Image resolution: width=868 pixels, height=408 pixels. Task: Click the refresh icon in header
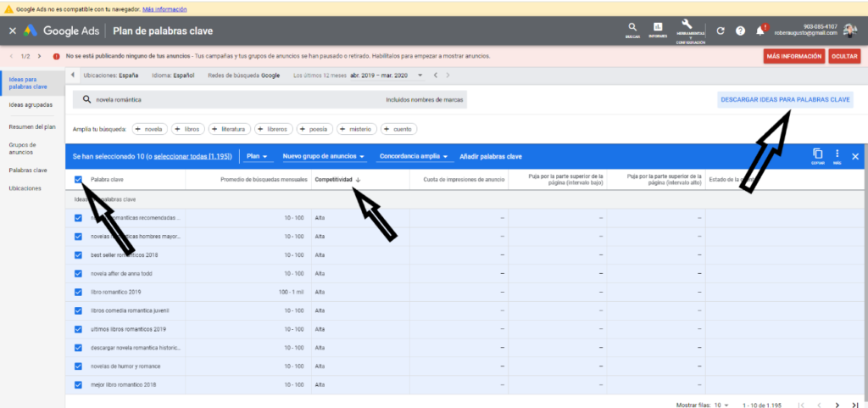[x=721, y=31]
